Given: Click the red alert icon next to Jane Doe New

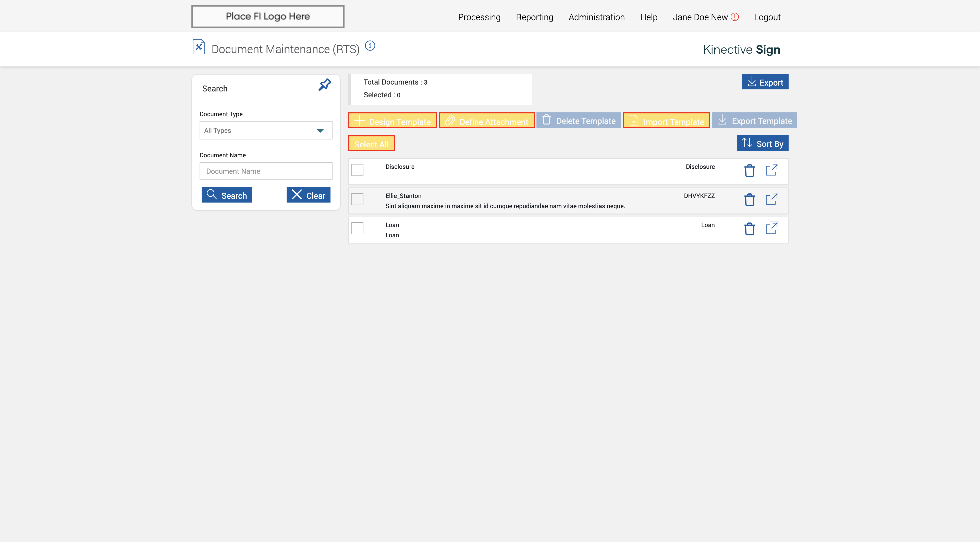Looking at the screenshot, I should (735, 17).
